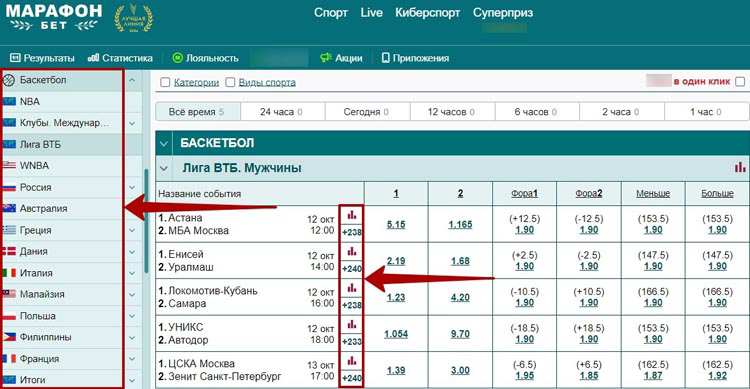Expand the Греция sidebar category

pos(132,230)
